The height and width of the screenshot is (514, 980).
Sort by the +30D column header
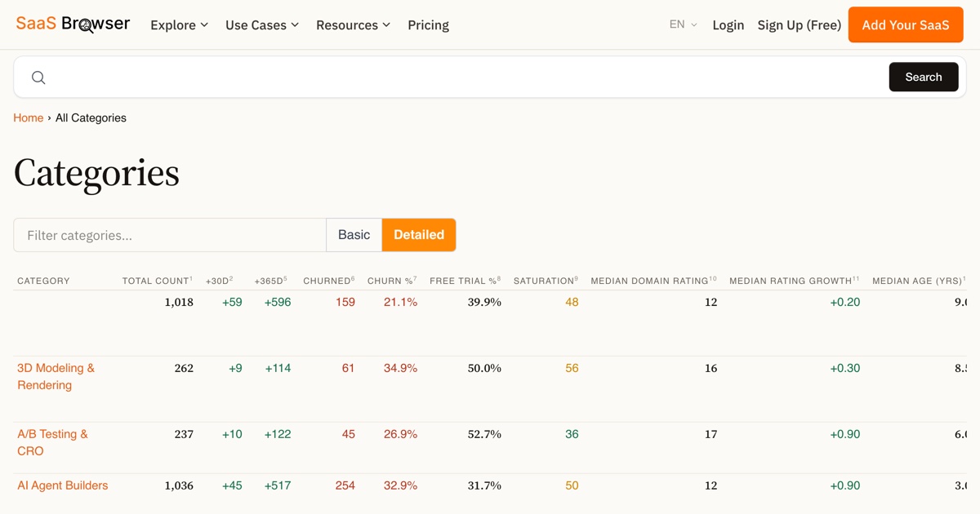(x=220, y=281)
